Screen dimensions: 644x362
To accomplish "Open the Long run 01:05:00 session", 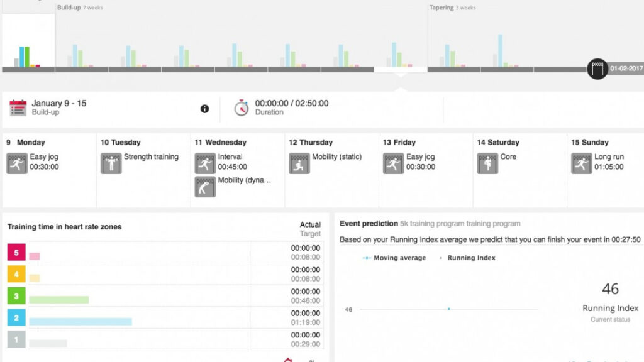I will [609, 162].
